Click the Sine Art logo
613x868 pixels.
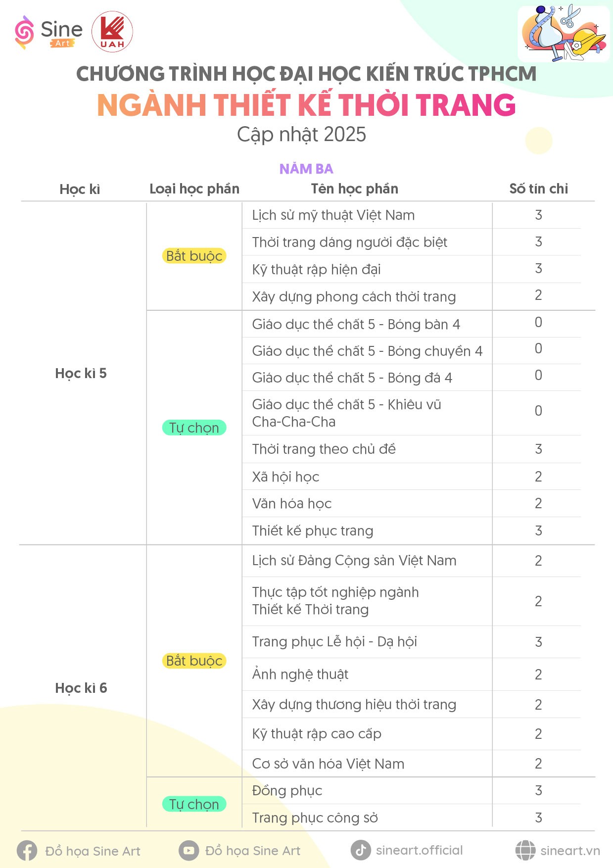point(48,32)
